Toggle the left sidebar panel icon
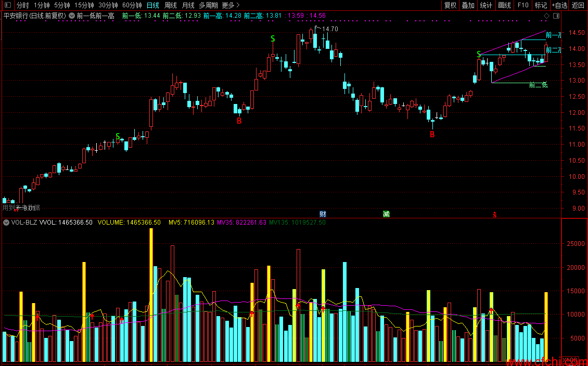The height and width of the screenshot is (366, 588). 7,5
